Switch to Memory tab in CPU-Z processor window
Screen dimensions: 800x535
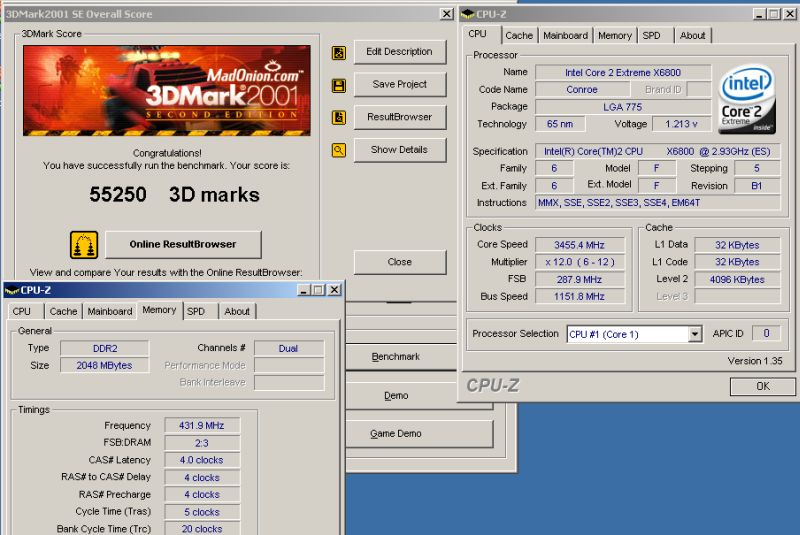point(615,36)
